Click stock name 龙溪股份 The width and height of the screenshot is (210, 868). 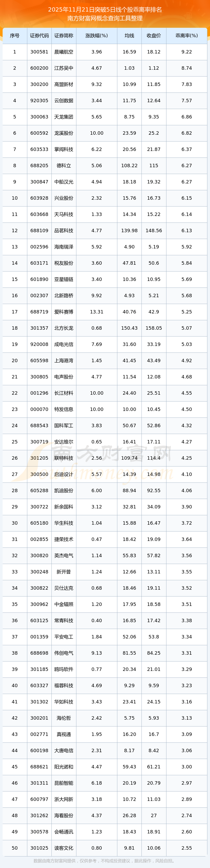(x=64, y=133)
